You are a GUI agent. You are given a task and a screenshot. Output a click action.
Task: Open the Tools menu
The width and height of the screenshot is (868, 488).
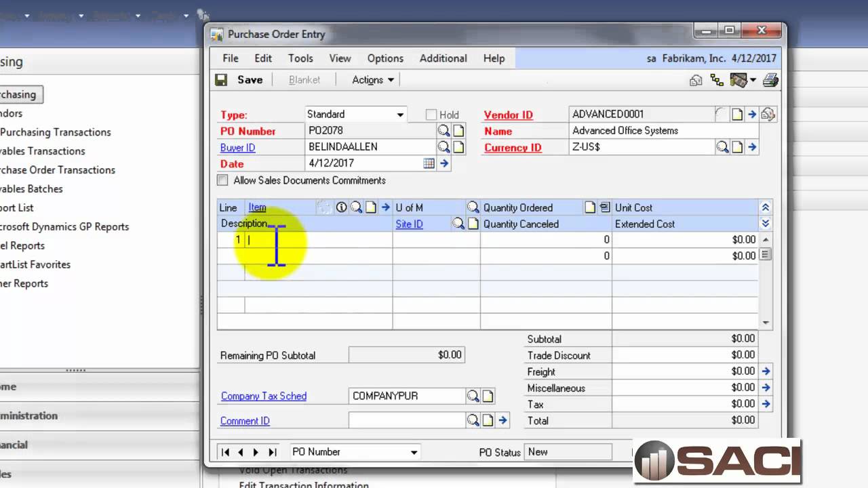300,58
